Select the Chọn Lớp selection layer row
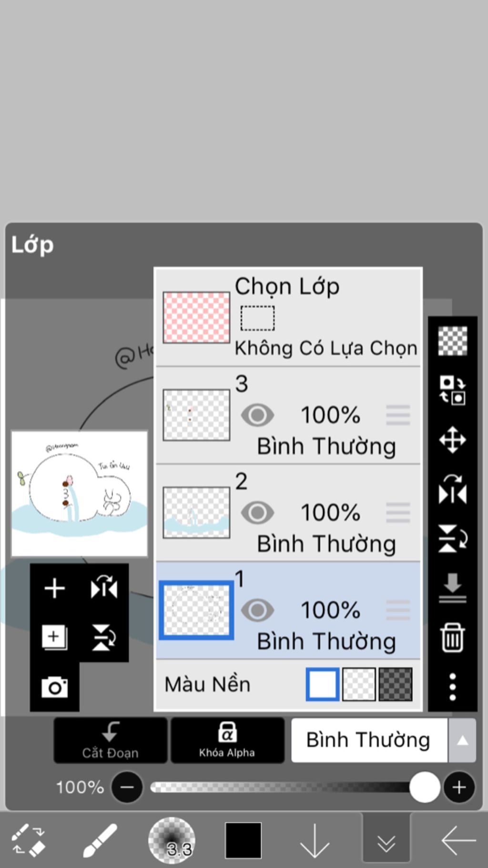 click(x=288, y=317)
